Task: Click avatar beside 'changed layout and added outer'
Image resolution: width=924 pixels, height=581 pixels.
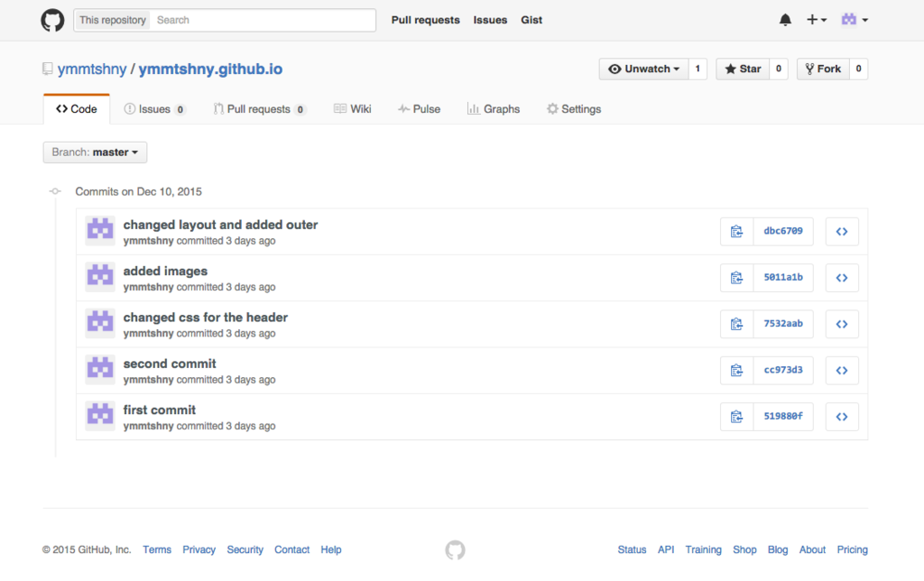Action: 100,229
